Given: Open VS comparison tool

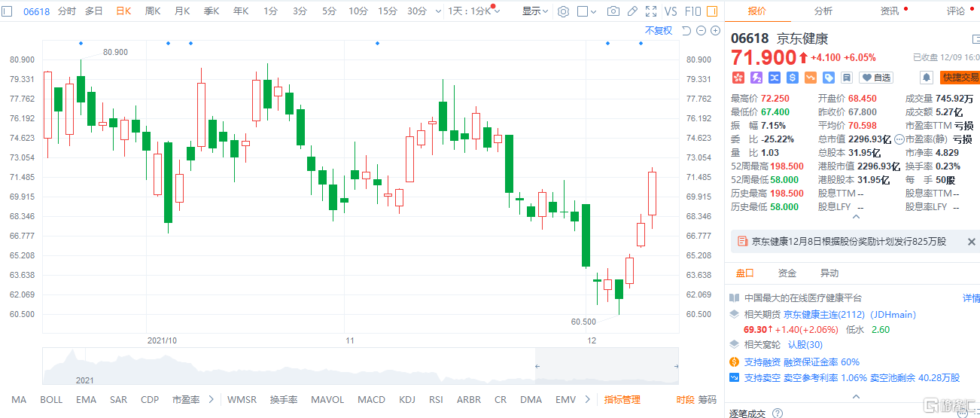Looking at the screenshot, I should [671, 11].
